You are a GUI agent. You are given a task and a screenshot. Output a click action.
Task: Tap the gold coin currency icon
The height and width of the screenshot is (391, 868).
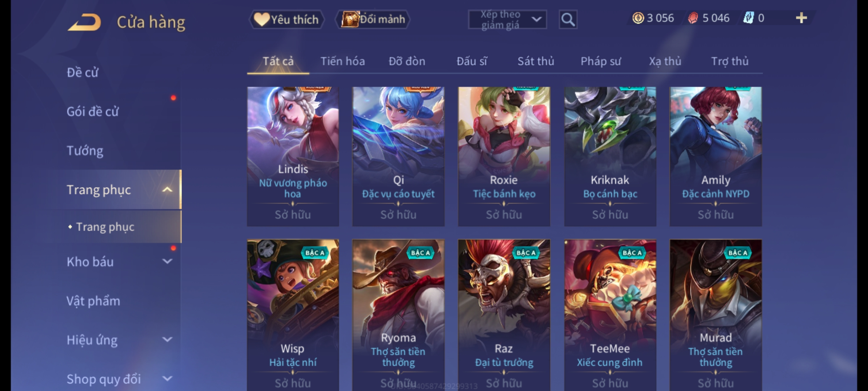(638, 18)
